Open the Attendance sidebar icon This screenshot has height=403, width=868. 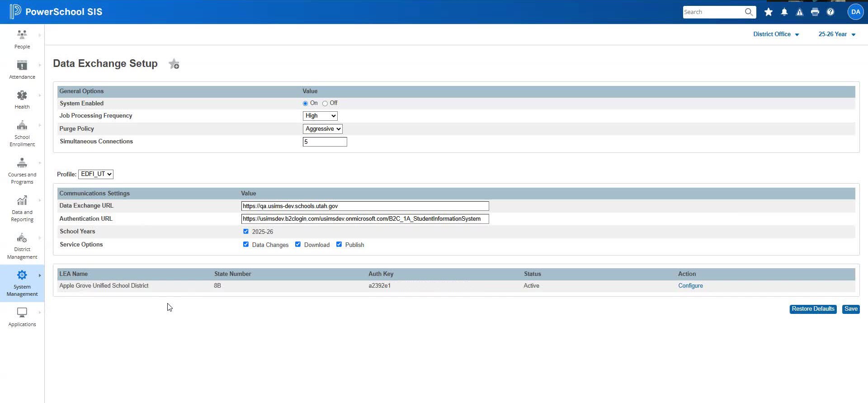click(22, 65)
